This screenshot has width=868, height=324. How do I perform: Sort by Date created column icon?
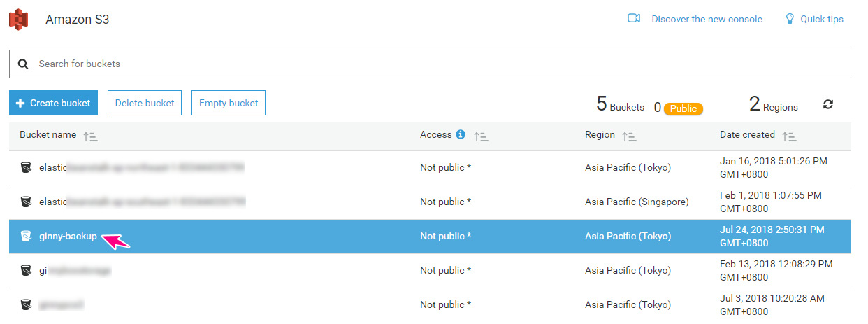[x=789, y=137]
